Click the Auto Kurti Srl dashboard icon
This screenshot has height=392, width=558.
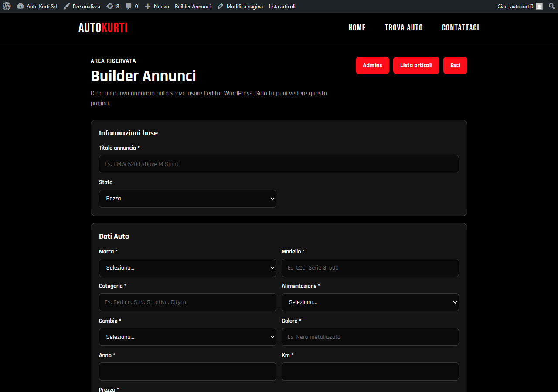[20, 6]
